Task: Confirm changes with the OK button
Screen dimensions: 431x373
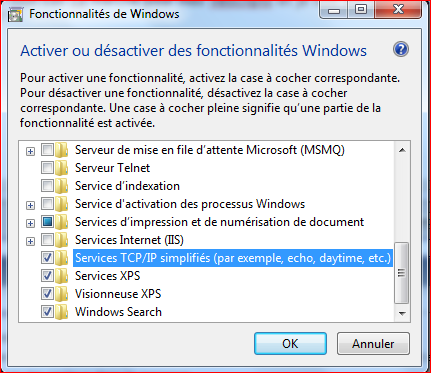Action: (x=290, y=343)
